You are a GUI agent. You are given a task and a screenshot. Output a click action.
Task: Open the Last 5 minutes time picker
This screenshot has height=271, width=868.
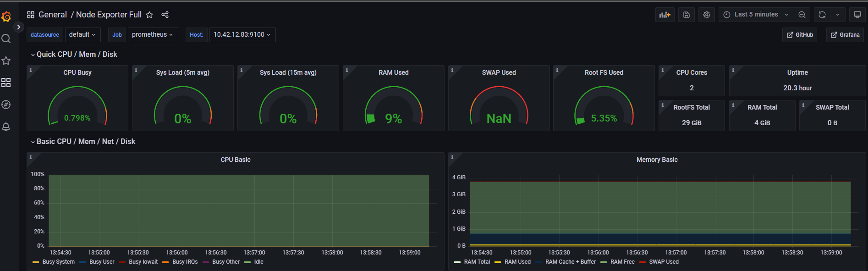pyautogui.click(x=756, y=15)
